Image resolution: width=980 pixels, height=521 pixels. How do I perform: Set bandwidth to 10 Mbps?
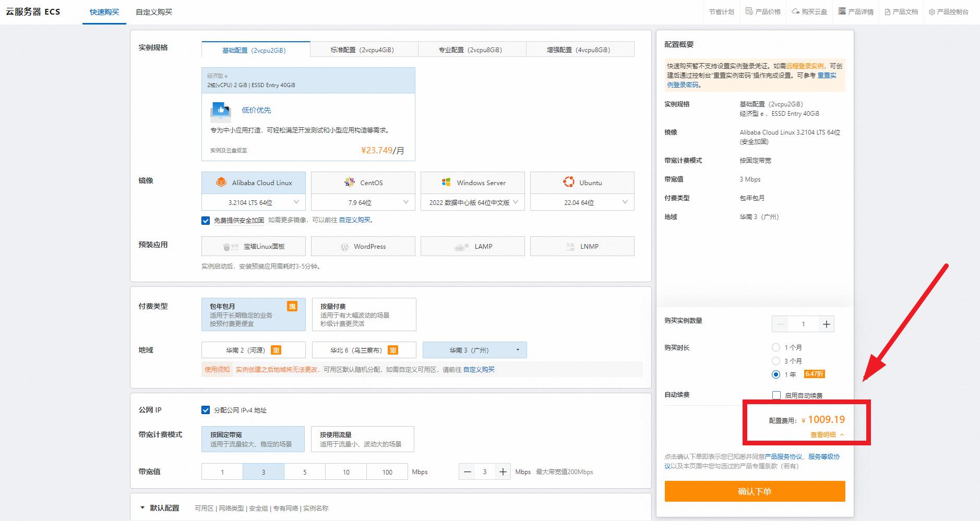[346, 472]
